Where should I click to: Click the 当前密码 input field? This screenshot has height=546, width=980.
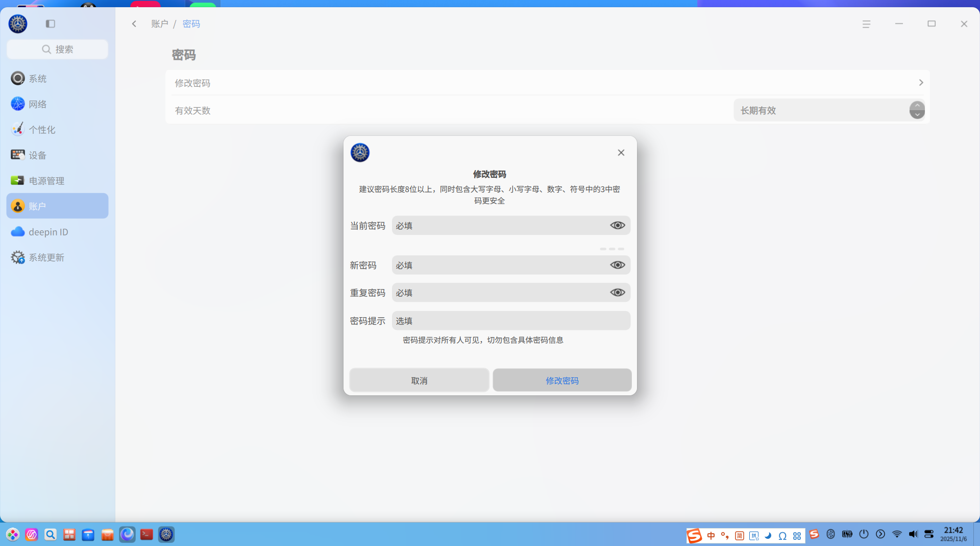click(x=511, y=225)
